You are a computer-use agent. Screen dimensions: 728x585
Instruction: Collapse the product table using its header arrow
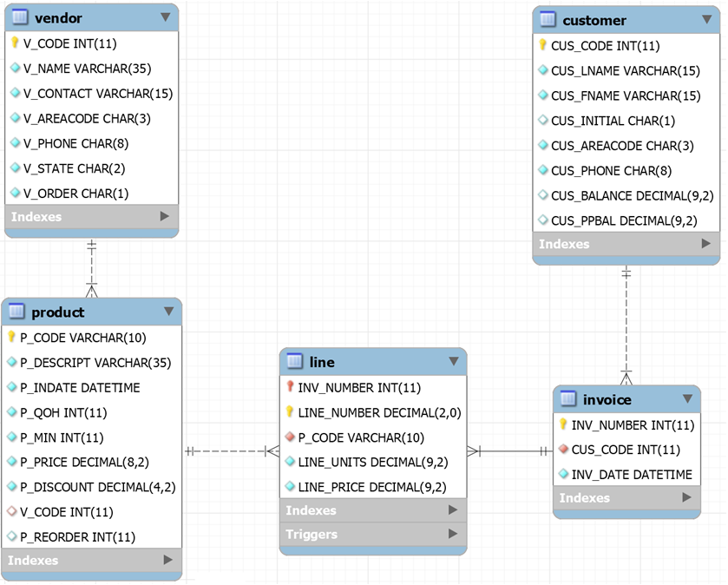coord(170,312)
